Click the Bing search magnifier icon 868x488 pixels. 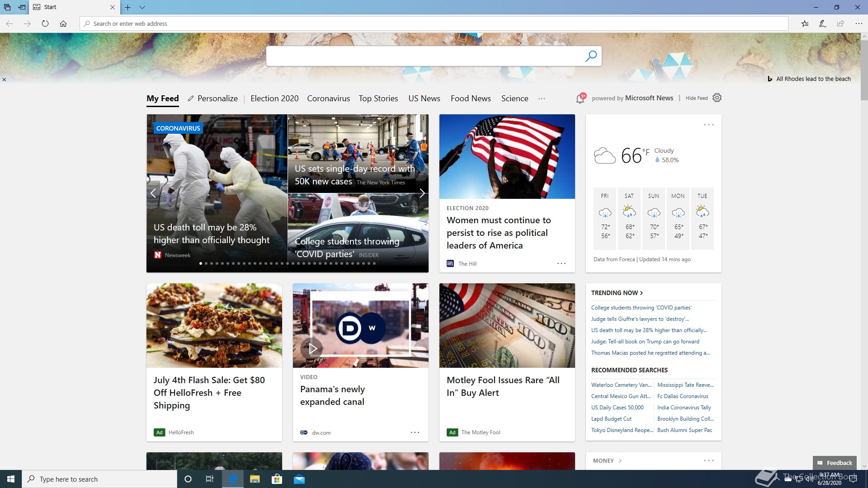[590, 56]
